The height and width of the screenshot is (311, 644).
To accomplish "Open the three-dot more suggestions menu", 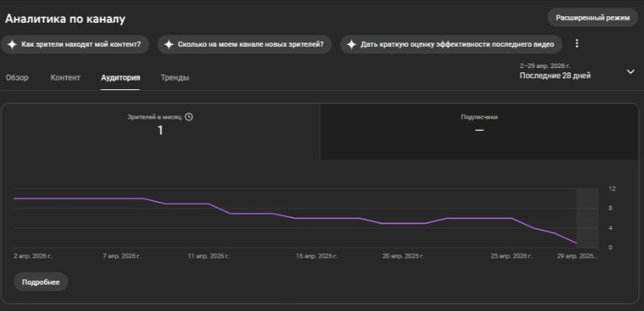I will [x=577, y=43].
